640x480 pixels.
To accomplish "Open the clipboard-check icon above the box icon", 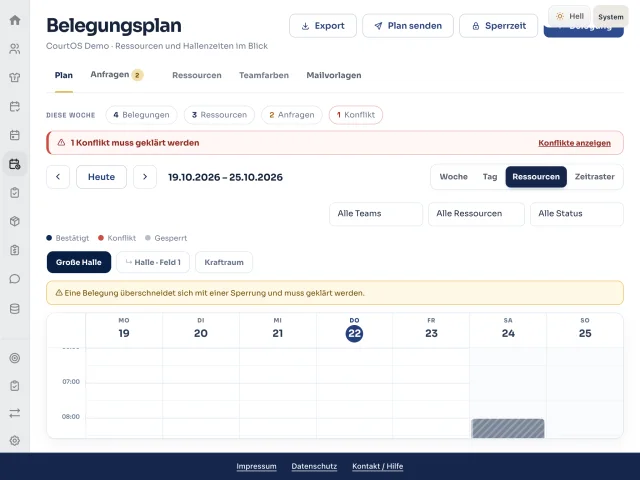I will [15, 193].
